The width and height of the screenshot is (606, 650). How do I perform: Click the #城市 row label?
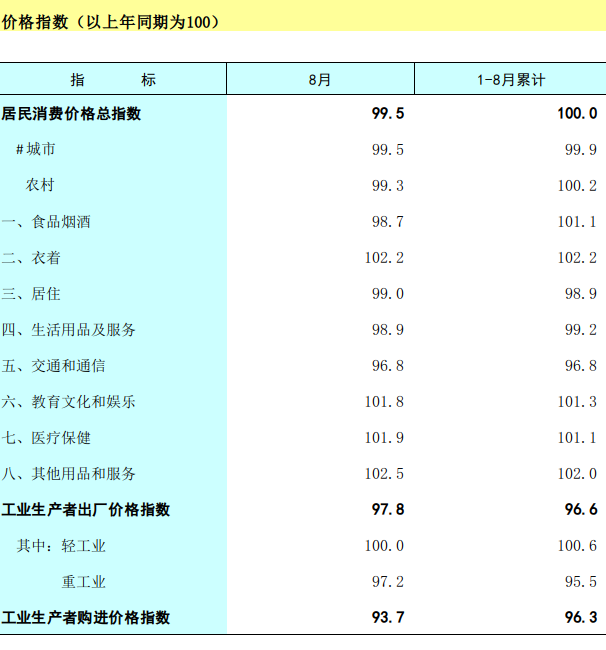(x=35, y=150)
